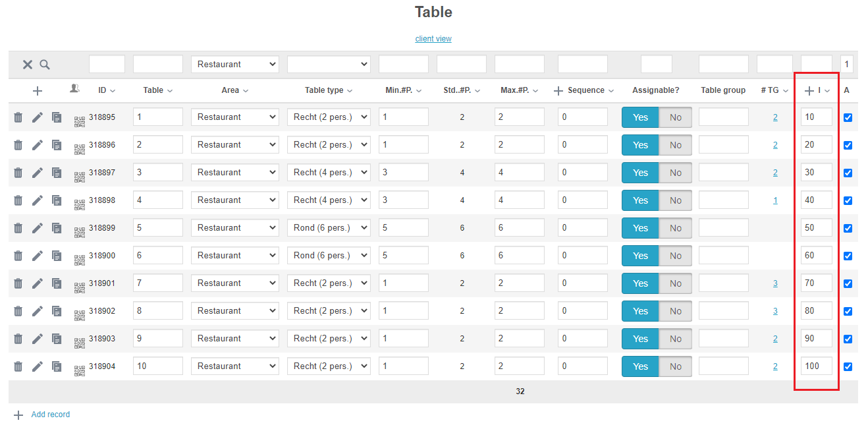
Task: Click the I field containing 100
Action: pyautogui.click(x=817, y=366)
